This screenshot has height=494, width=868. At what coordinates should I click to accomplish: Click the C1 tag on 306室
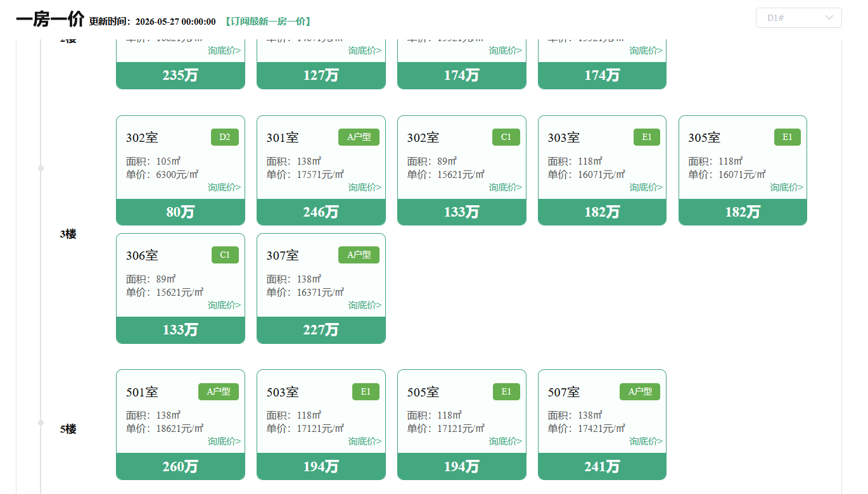tap(225, 255)
